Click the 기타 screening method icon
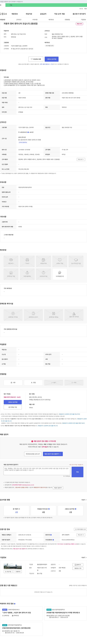 [x=74, y=383]
